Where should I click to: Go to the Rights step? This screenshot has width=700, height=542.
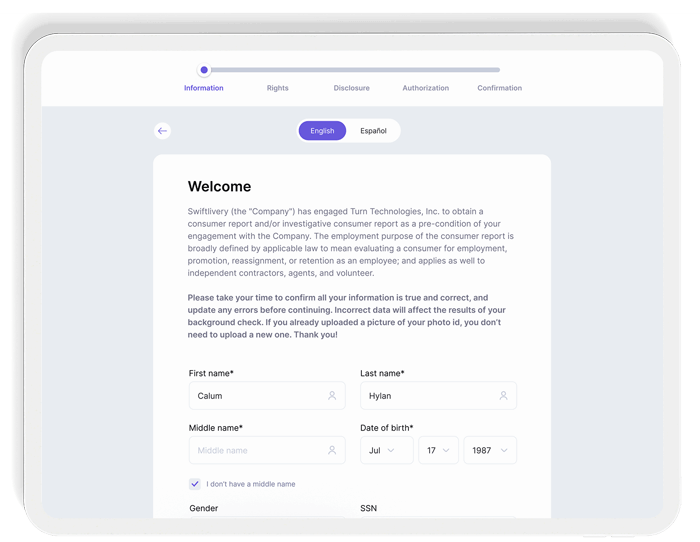(x=278, y=88)
